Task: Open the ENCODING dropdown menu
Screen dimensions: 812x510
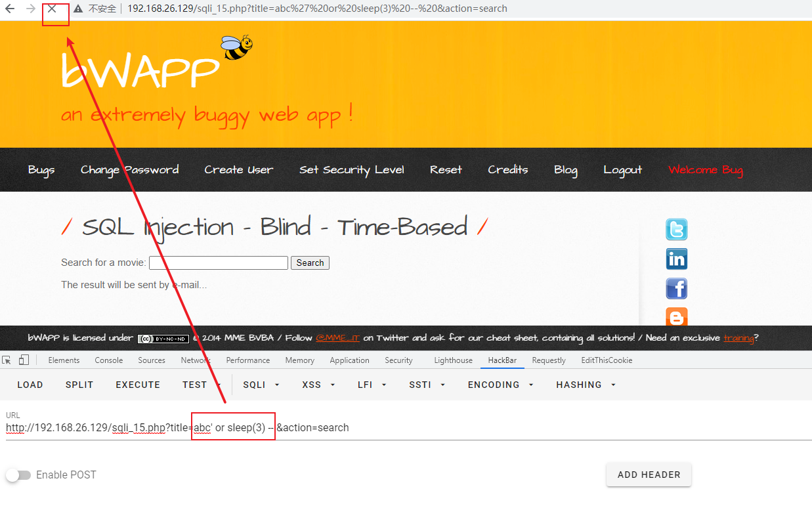Action: [500, 385]
